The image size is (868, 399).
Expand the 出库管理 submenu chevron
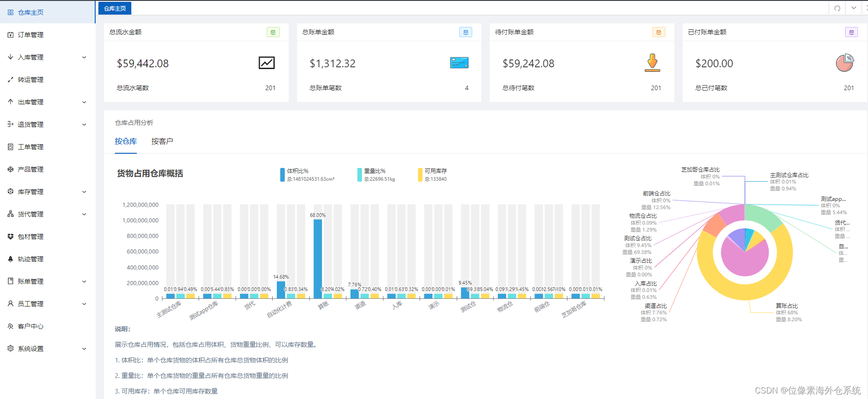(84, 102)
